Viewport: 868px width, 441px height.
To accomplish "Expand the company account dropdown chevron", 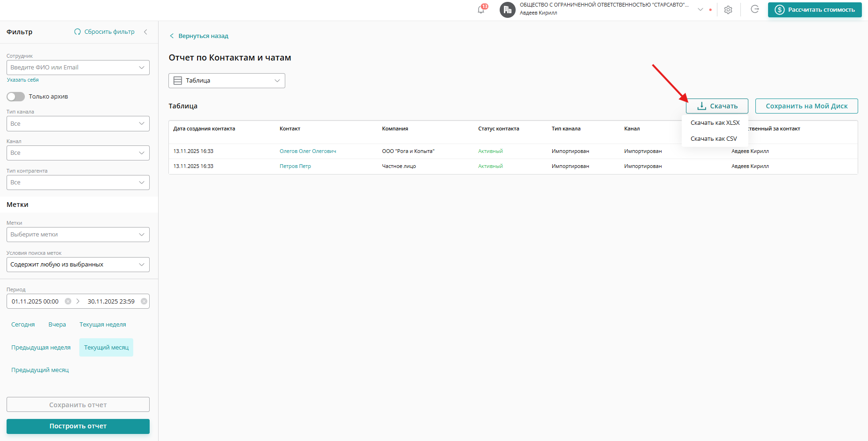I will point(700,9).
